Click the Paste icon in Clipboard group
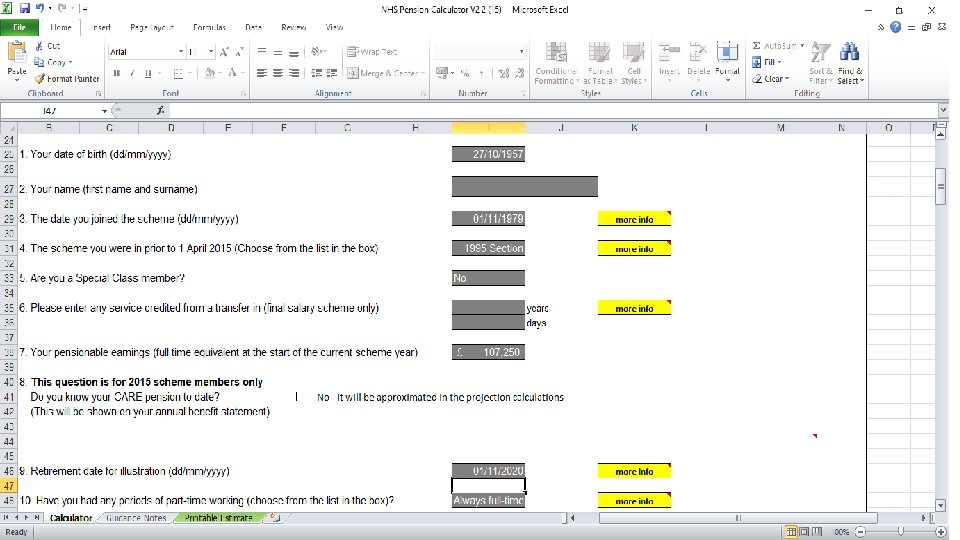 click(x=17, y=53)
